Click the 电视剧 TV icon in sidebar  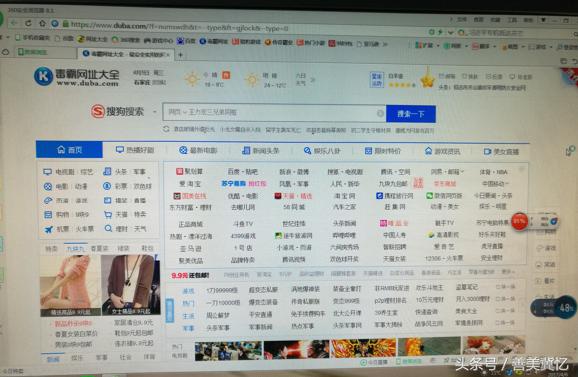(x=48, y=172)
